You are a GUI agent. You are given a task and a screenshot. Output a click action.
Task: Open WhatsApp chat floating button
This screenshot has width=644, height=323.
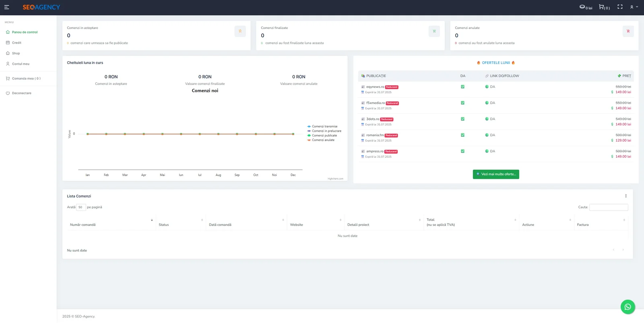(628, 307)
